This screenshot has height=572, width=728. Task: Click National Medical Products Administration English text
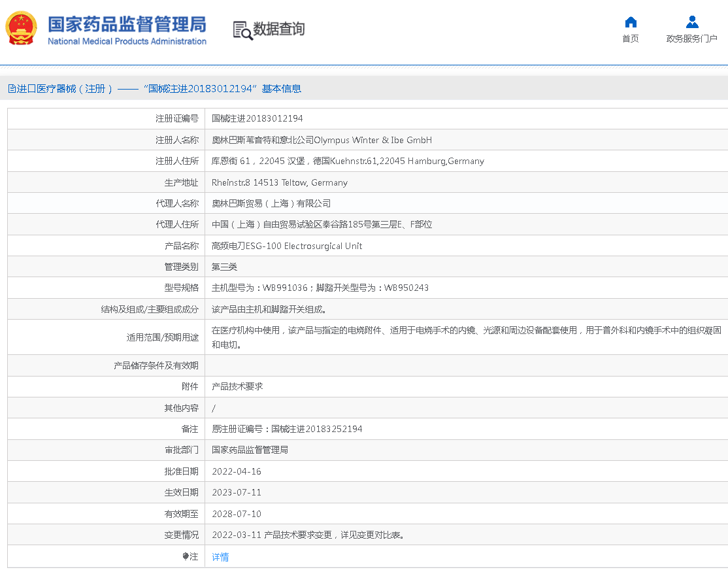(127, 42)
